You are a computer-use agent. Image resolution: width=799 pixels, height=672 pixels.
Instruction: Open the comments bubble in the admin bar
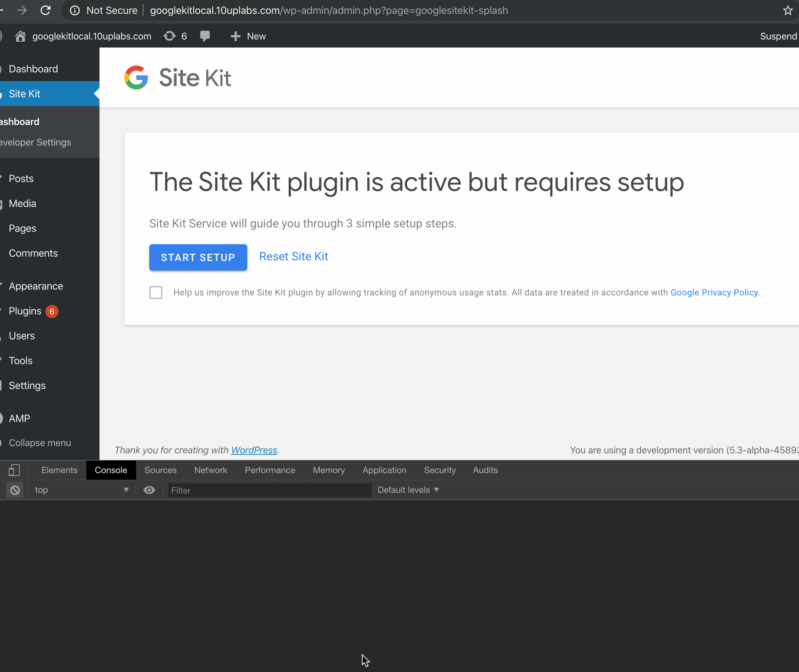pyautogui.click(x=205, y=36)
